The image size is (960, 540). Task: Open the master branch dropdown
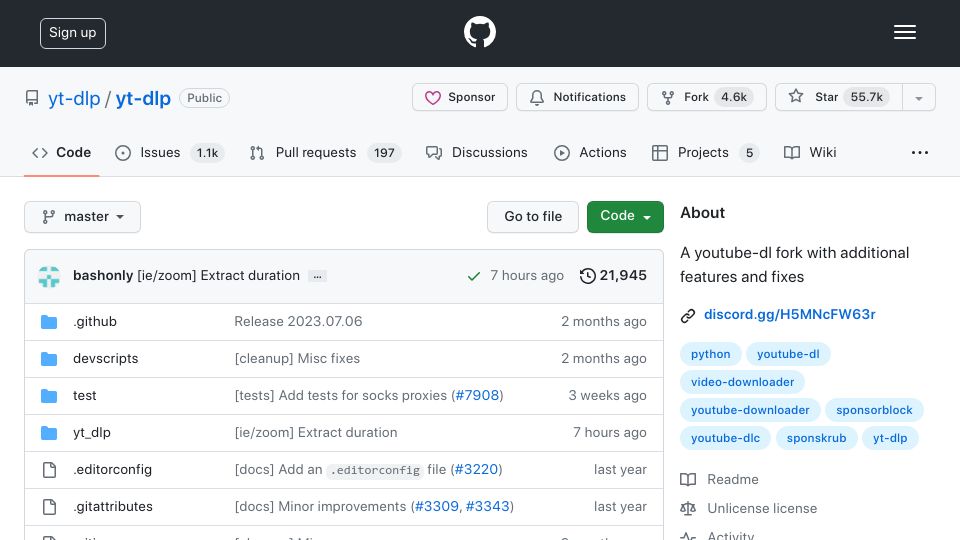(83, 217)
